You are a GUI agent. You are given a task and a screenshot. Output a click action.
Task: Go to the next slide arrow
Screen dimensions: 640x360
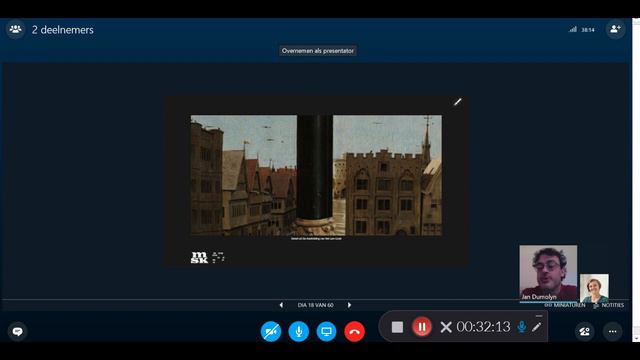349,305
